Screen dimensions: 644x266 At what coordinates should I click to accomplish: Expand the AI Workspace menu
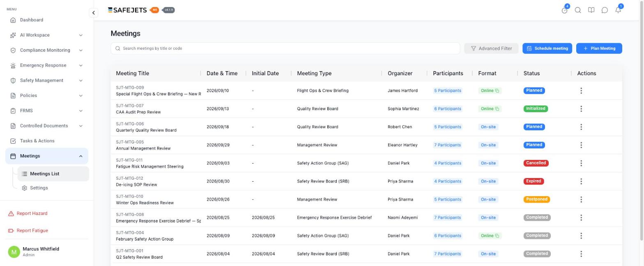point(47,35)
